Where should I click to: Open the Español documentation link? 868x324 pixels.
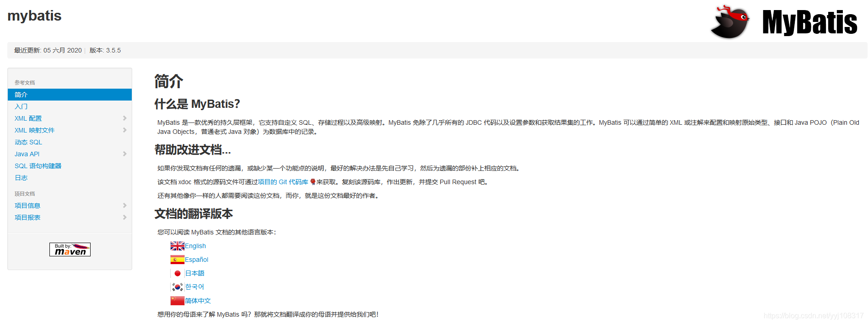coord(196,260)
